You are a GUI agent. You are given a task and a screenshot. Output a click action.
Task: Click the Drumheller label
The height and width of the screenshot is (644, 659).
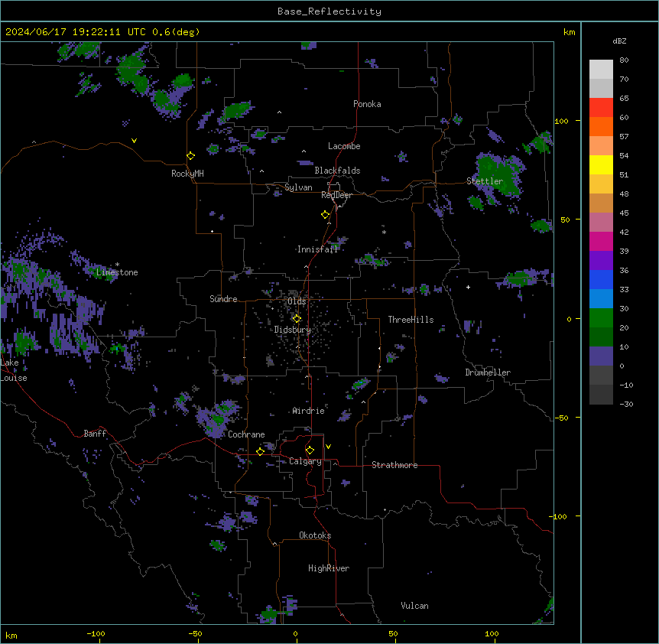(x=488, y=372)
